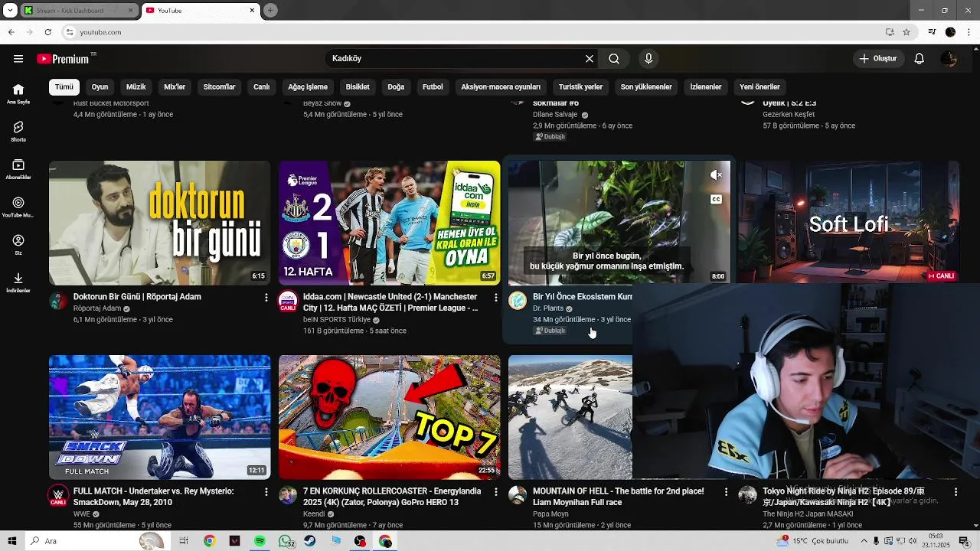Unmute the rainforest preview video

(716, 175)
